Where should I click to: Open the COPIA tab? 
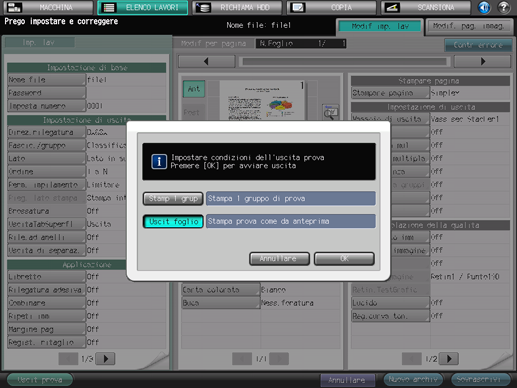click(x=331, y=7)
